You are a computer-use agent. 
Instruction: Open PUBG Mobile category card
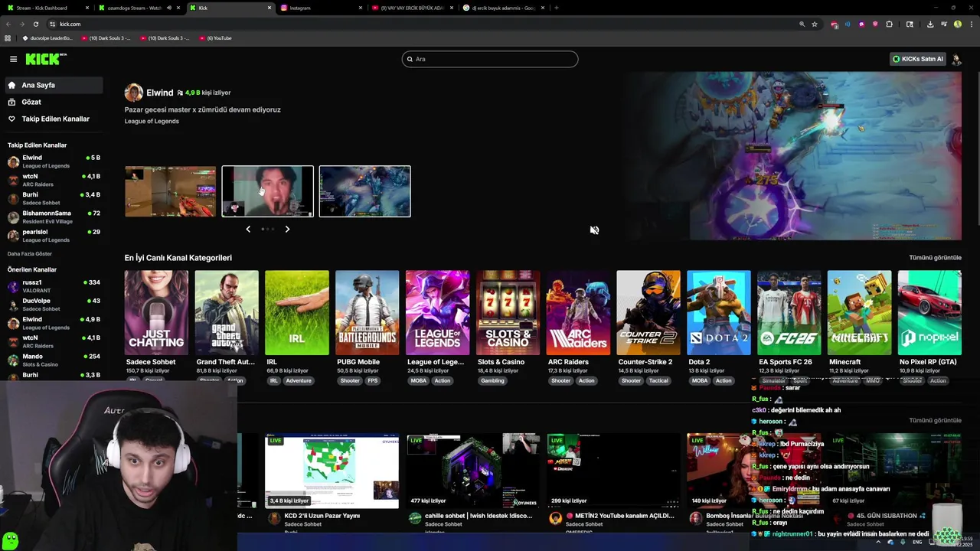[x=367, y=312]
